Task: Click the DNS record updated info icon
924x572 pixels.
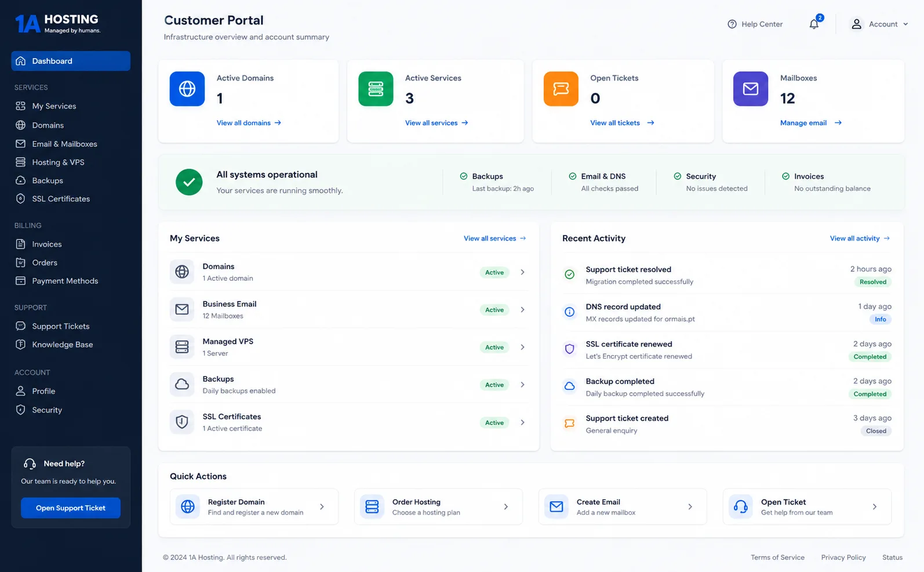Action: click(570, 312)
